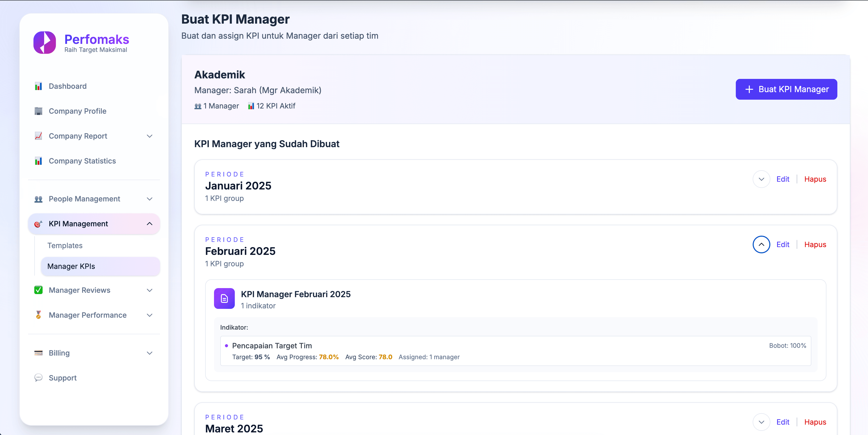Image resolution: width=868 pixels, height=435 pixels.
Task: Click Hapus for Februari 2025
Action: [815, 244]
